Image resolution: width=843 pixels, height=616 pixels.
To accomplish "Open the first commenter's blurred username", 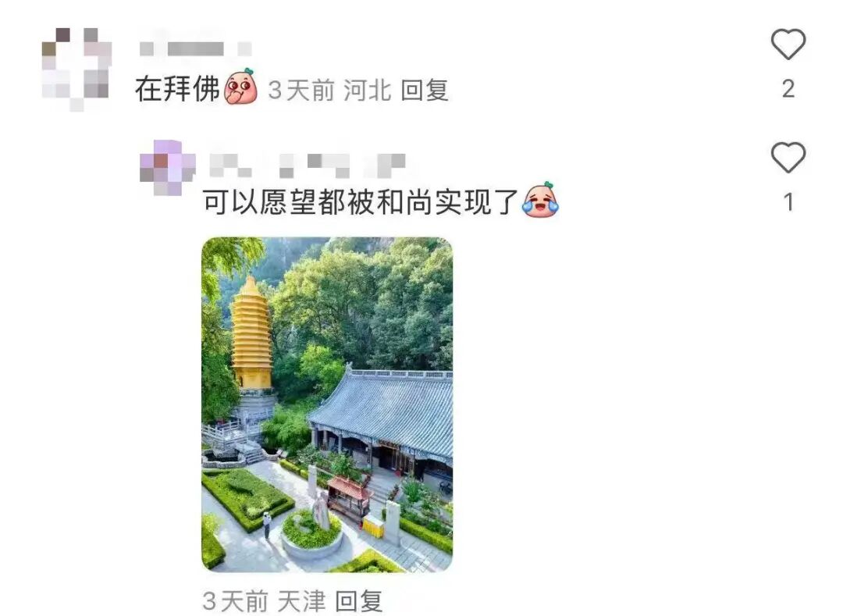I will pos(195,49).
